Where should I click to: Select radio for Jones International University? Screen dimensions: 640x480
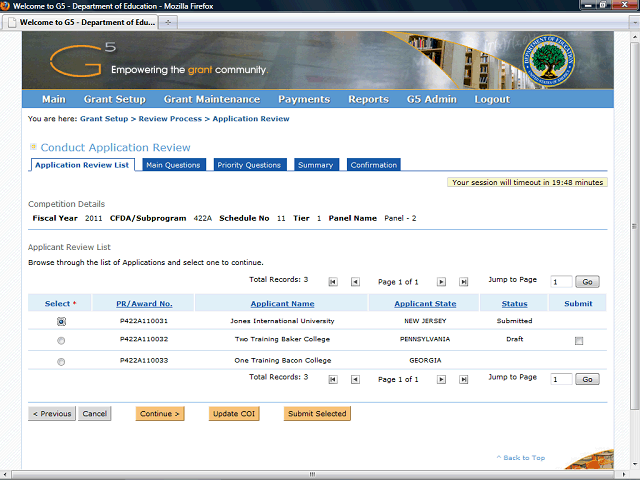61,322
